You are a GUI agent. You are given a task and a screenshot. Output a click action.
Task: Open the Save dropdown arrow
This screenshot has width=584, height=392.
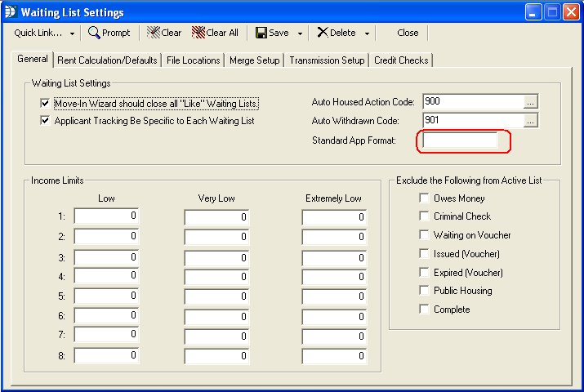[300, 33]
